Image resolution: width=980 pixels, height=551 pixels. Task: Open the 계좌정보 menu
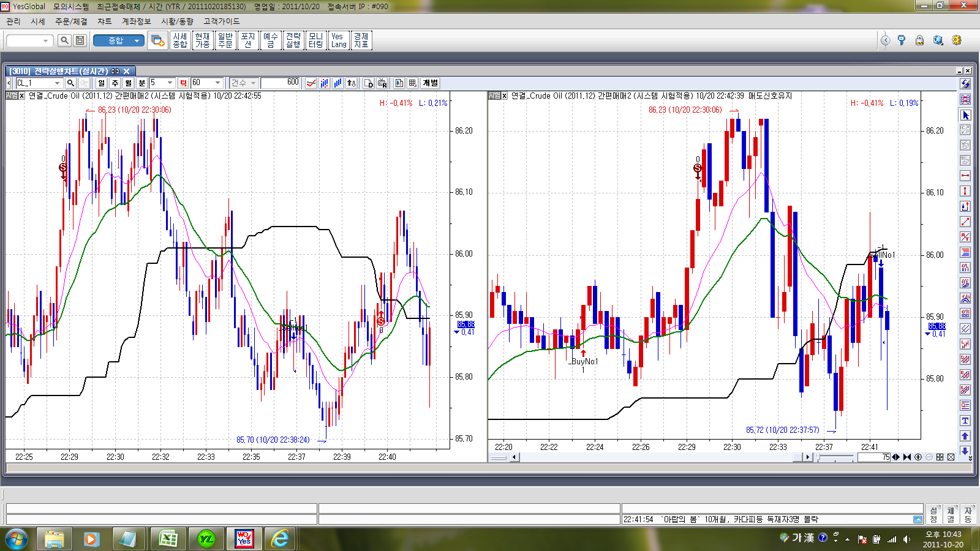[x=136, y=21]
